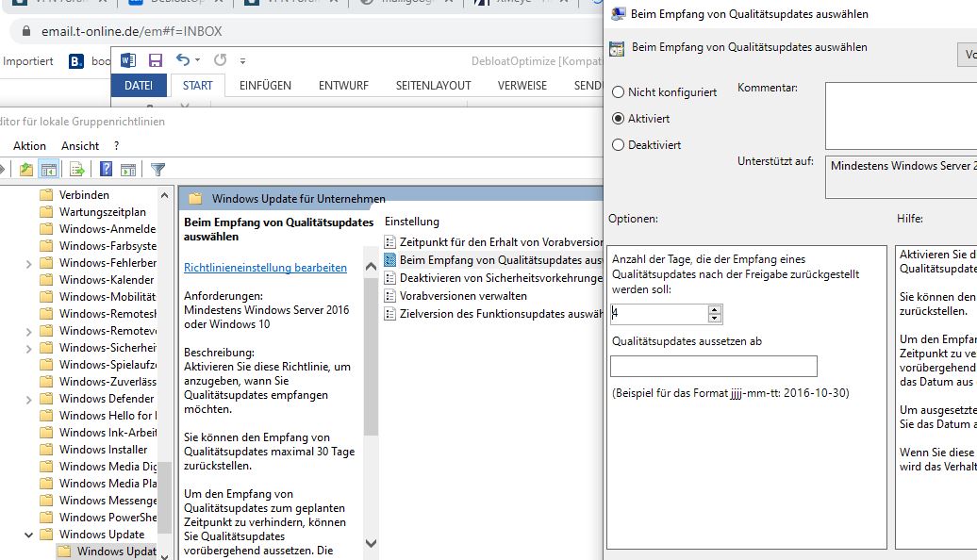
Task: Click the Windows Media Player folder icon
Action: click(46, 484)
